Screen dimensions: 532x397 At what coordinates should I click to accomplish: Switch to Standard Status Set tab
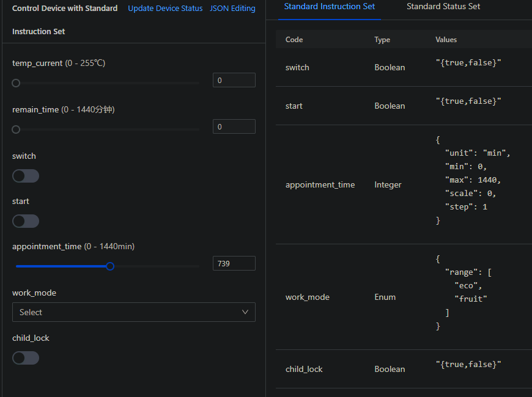pos(443,7)
